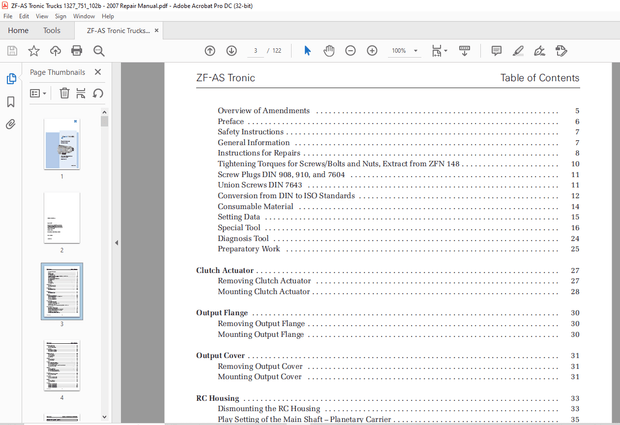Select page 2 thumbnail
This screenshot has width=620, height=425.
pos(62,218)
